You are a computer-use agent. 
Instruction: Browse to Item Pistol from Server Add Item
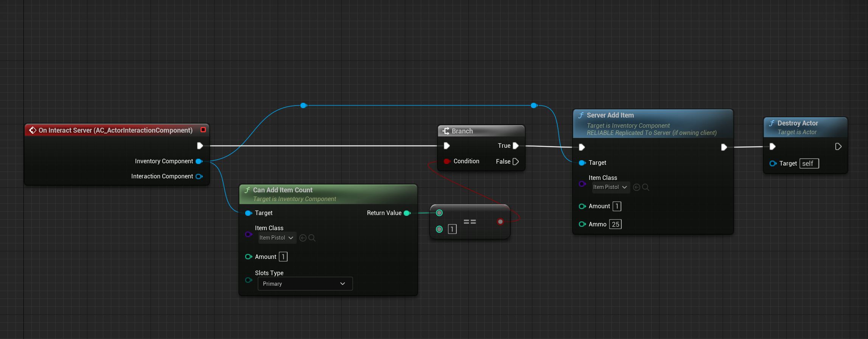[x=646, y=187]
